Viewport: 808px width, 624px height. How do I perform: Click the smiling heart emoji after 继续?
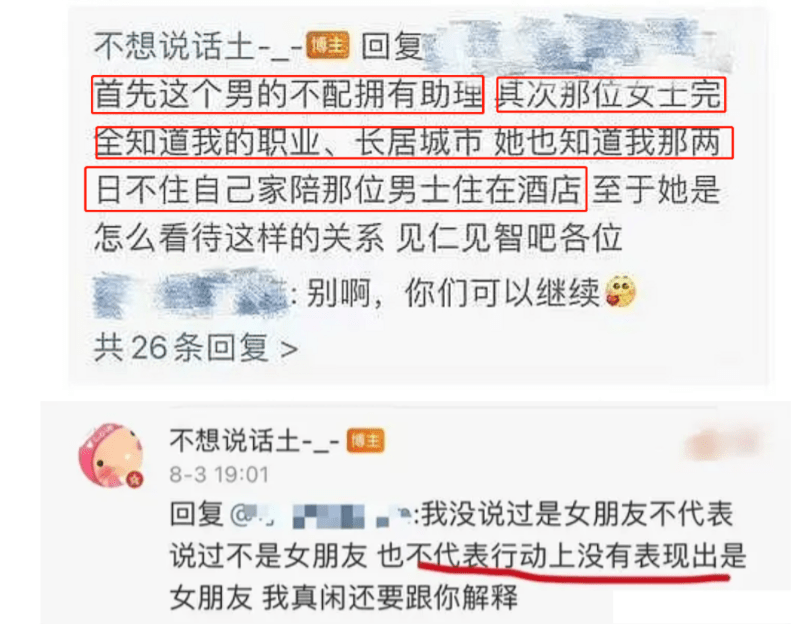[x=620, y=292]
